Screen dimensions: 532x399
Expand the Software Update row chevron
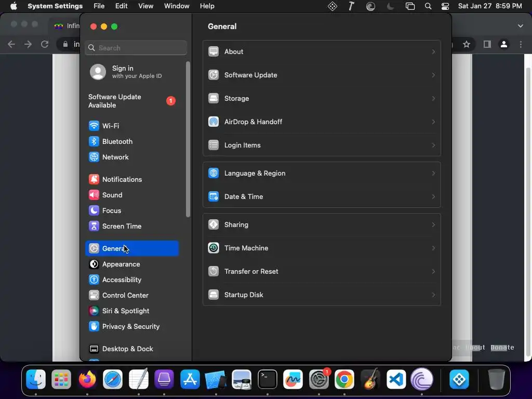coord(433,75)
